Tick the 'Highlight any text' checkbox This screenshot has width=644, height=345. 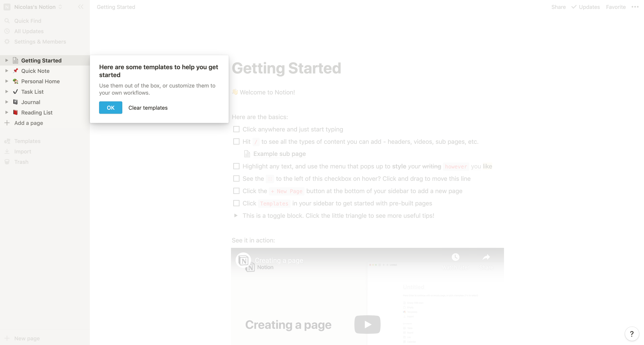click(x=236, y=166)
